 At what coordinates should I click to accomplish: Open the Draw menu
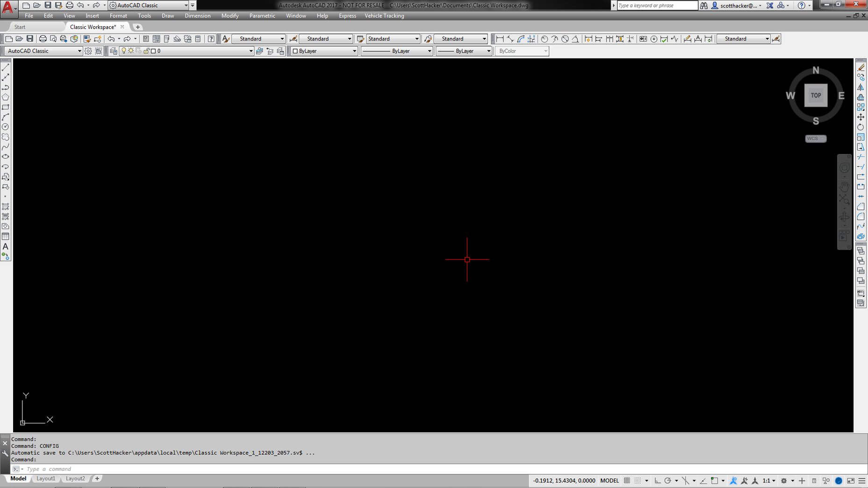167,15
